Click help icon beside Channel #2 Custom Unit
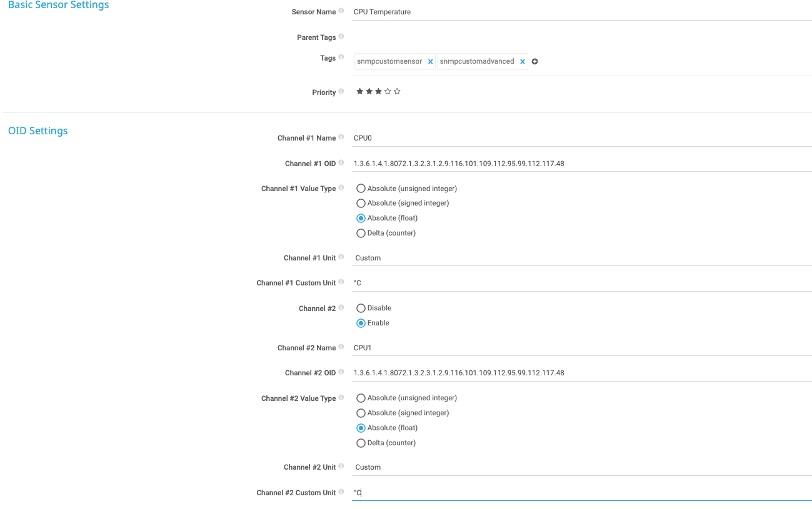 341,492
